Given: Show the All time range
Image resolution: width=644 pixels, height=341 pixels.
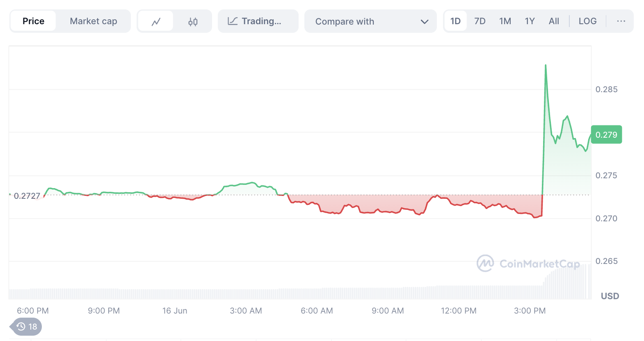Looking at the screenshot, I should point(554,21).
